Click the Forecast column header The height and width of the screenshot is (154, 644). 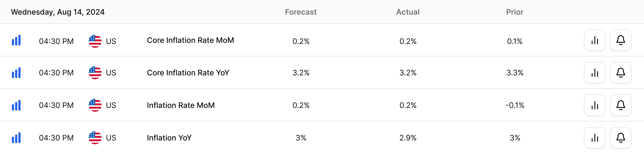click(x=301, y=12)
